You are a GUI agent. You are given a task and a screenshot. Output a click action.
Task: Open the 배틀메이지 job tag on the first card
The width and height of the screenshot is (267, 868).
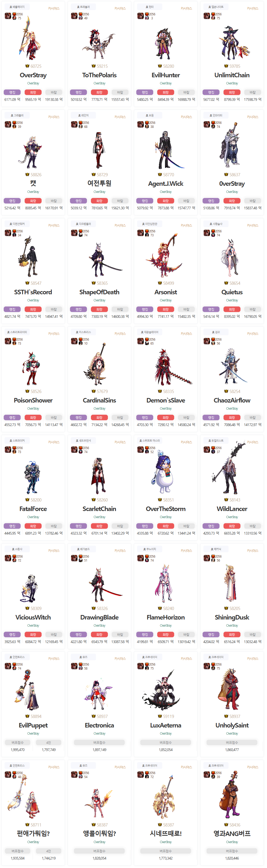pos(17,7)
